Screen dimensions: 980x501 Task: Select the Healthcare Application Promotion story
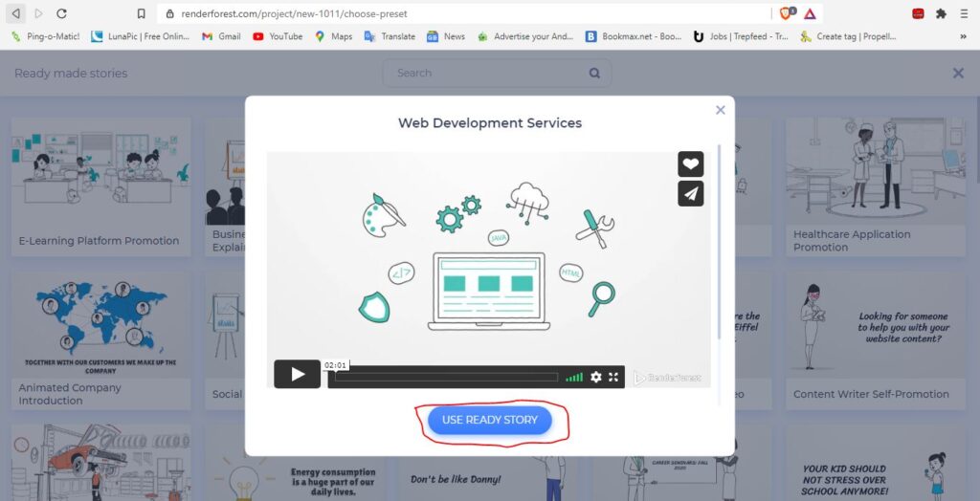click(875, 186)
